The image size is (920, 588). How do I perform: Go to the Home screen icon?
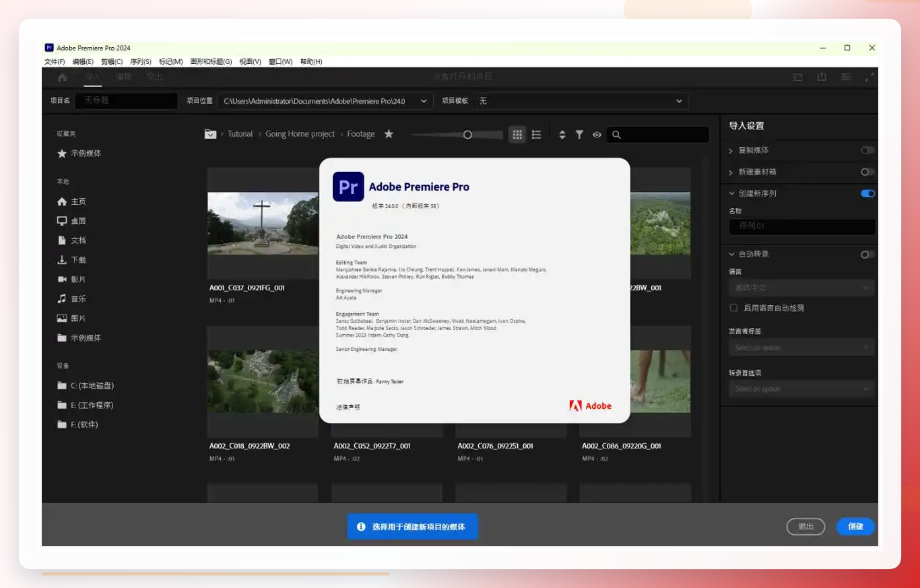pyautogui.click(x=63, y=77)
